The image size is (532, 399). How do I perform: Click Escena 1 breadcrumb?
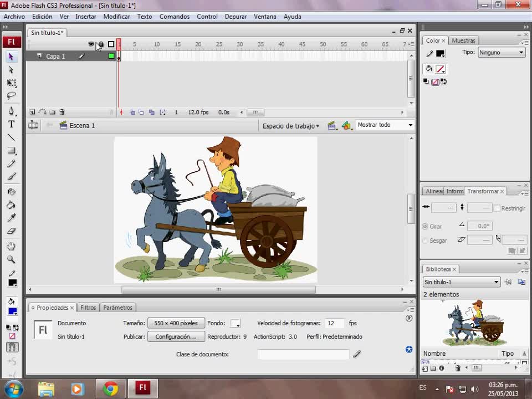point(78,126)
